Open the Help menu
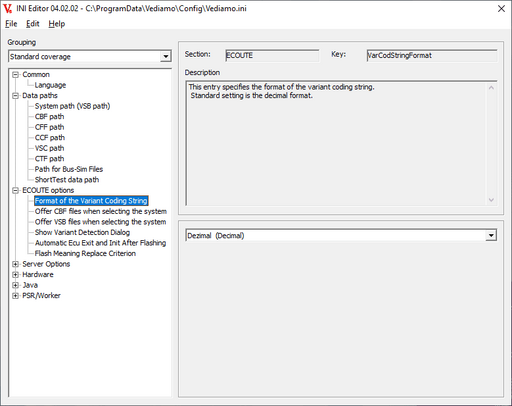The height and width of the screenshot is (406, 512). (x=57, y=24)
